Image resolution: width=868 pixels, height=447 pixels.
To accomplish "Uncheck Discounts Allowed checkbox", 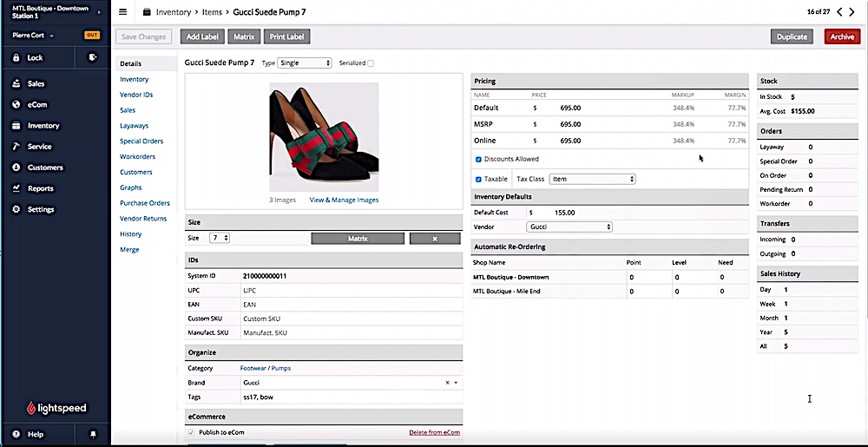I will (478, 160).
